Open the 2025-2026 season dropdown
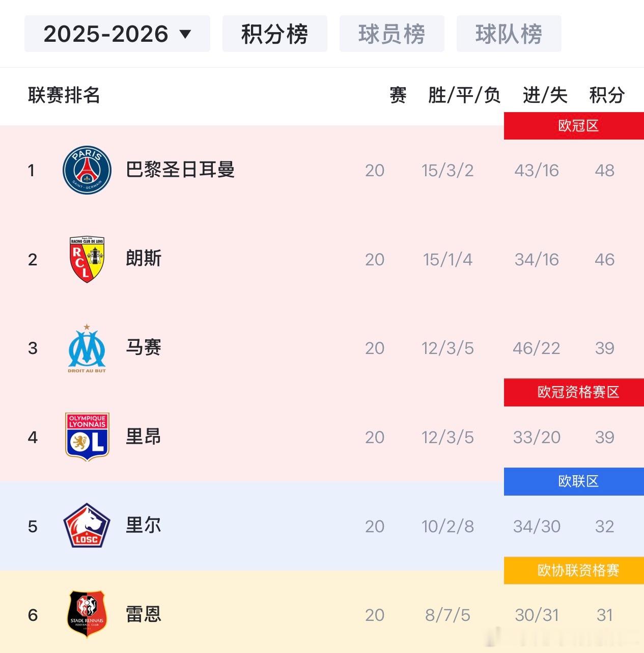The height and width of the screenshot is (653, 644). click(x=117, y=34)
